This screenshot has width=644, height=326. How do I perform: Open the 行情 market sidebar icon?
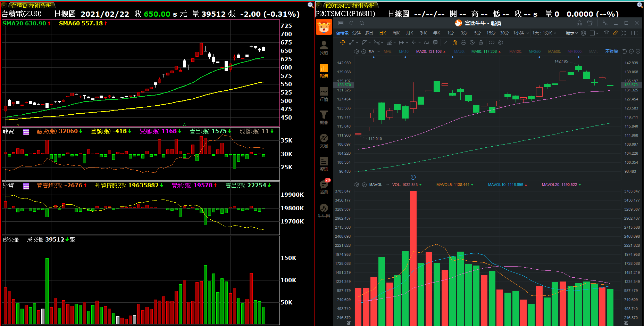(x=324, y=94)
